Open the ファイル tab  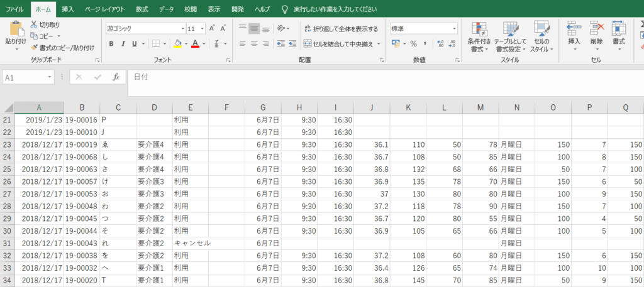14,9
